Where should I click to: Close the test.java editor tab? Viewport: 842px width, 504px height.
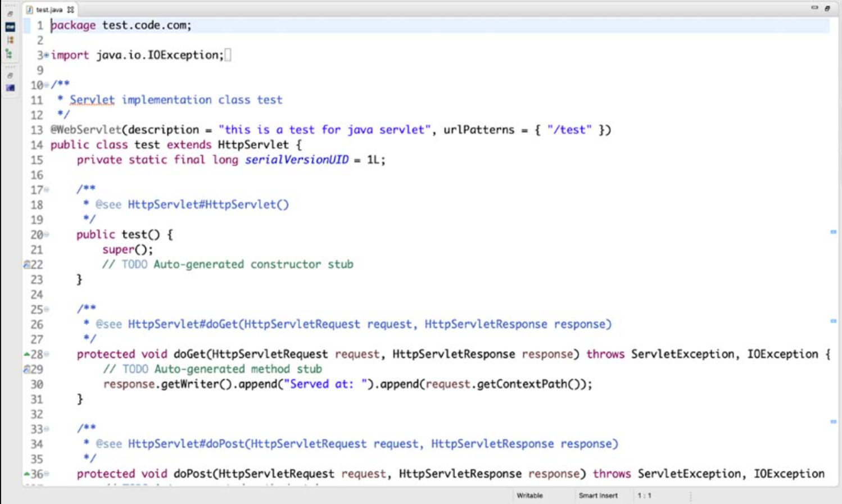[71, 10]
